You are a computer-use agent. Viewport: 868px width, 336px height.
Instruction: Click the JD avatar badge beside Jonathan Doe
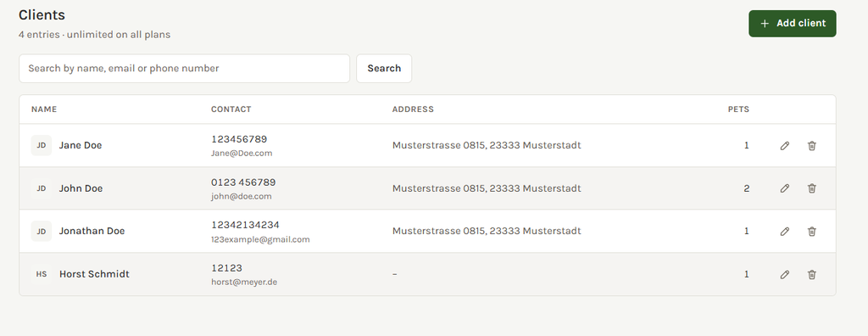(x=42, y=231)
